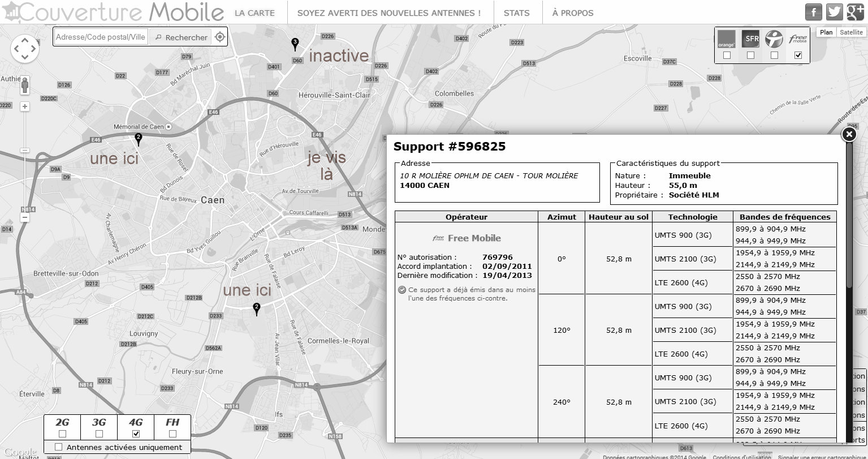Screen dimensions: 868x459
Task: Click the accord date '02/09/2011'
Action: (x=507, y=266)
